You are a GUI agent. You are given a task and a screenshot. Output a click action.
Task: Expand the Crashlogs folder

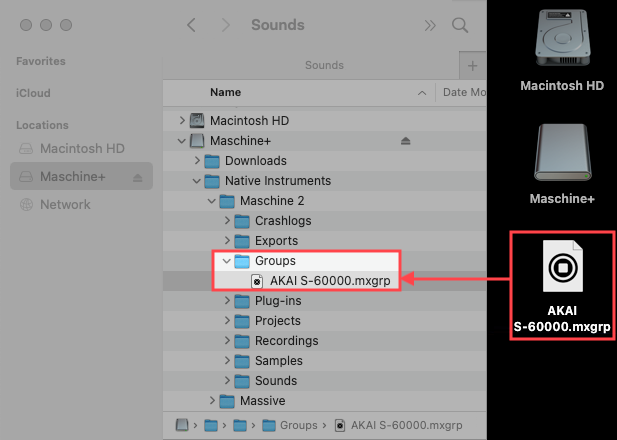pos(227,221)
